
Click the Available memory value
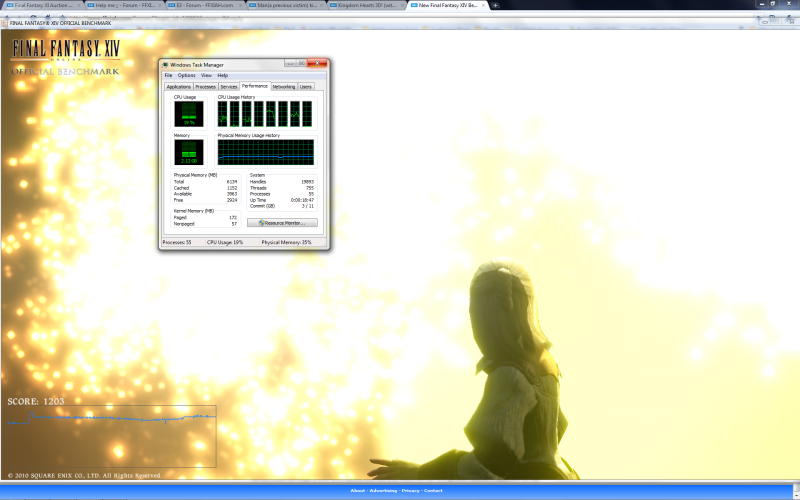point(232,194)
